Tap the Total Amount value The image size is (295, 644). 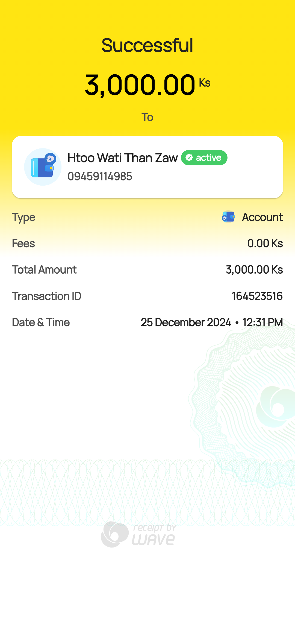coord(254,270)
